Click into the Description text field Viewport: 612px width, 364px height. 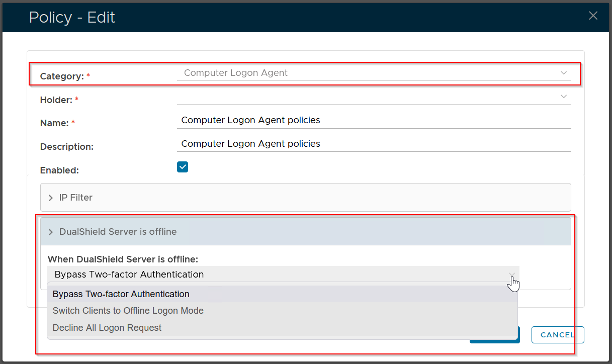point(374,144)
